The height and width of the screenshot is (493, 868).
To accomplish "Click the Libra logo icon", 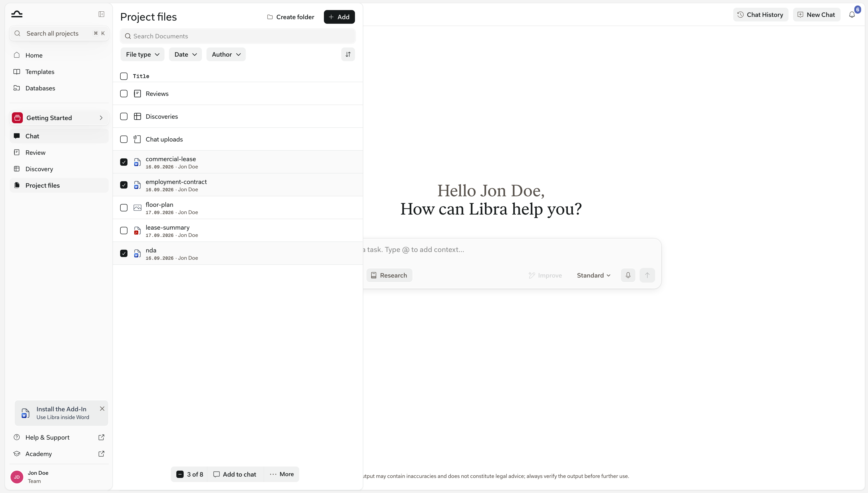I will click(x=17, y=14).
